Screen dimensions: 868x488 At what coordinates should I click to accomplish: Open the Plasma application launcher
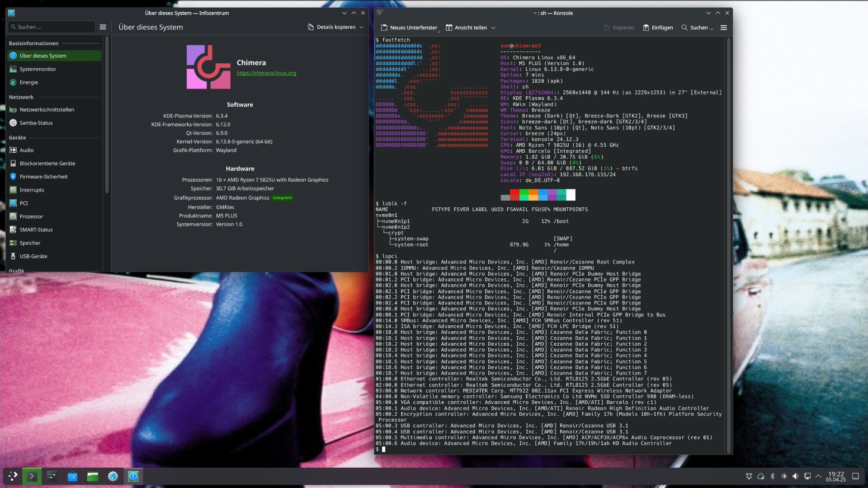coord(13,476)
